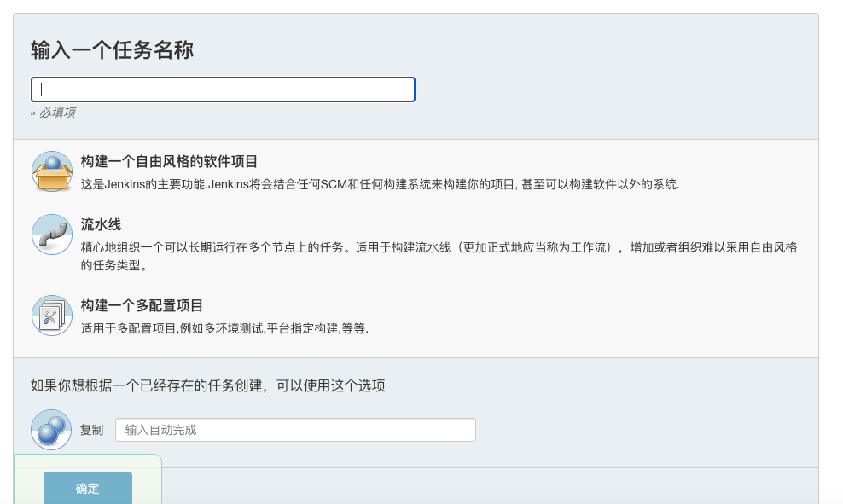Pick 构建一个多配置项目 title
The image size is (843, 504).
click(x=142, y=305)
